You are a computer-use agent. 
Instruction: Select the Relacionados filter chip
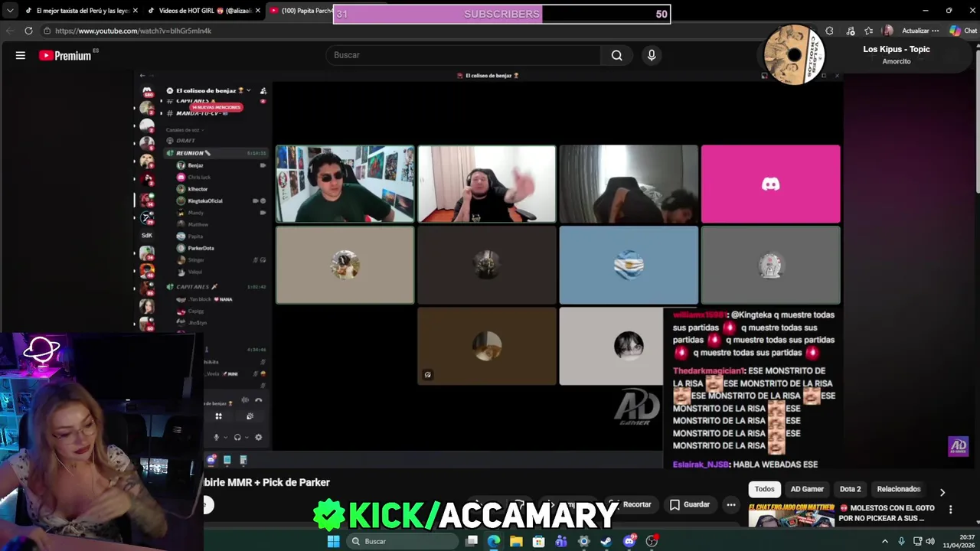pyautogui.click(x=898, y=489)
